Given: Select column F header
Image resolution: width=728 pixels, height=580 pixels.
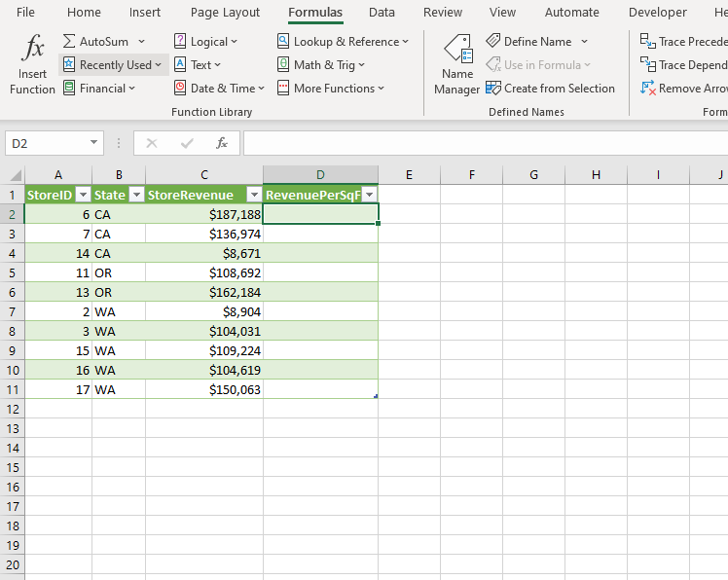Looking at the screenshot, I should tap(472, 175).
